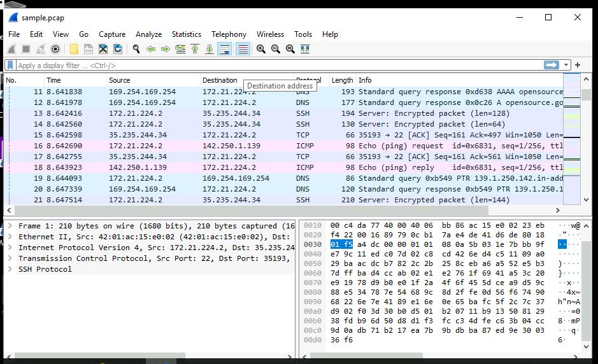Screen dimensions: 598x364
Task: Sort by the No. column header
Action: coord(24,80)
